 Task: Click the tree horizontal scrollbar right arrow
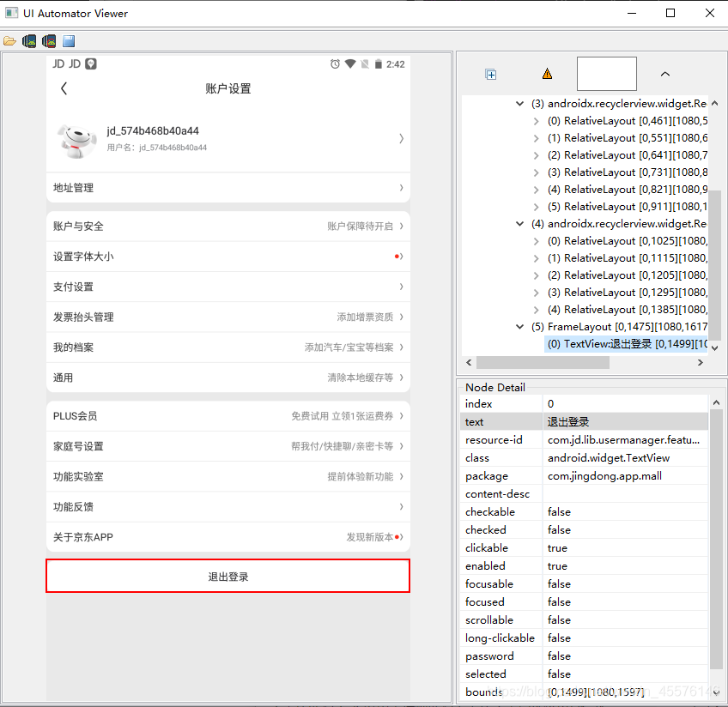701,363
